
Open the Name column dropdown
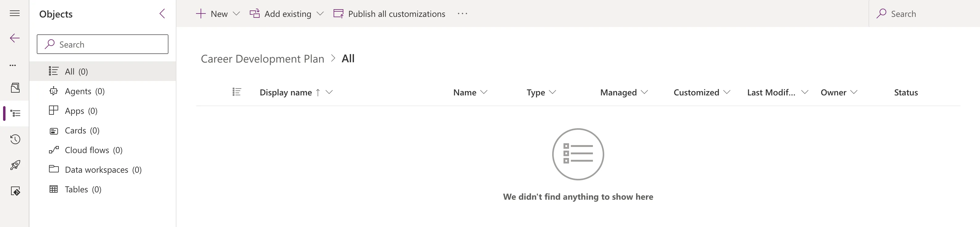coord(484,92)
